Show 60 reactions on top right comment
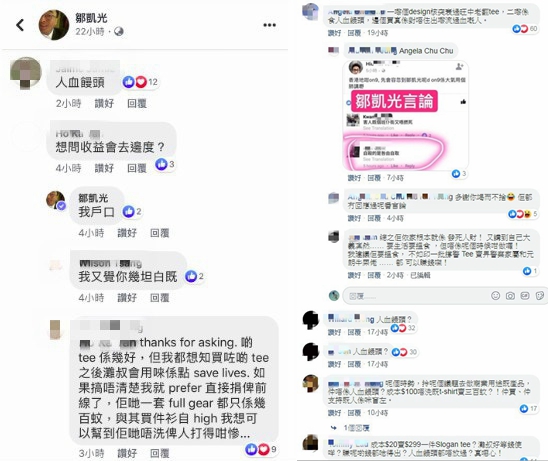 [525, 29]
